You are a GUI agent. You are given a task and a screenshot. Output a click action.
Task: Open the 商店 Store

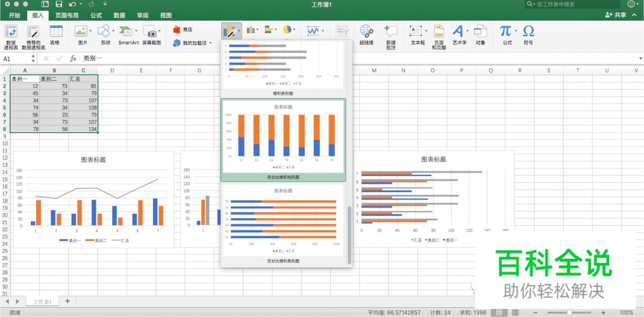[184, 29]
